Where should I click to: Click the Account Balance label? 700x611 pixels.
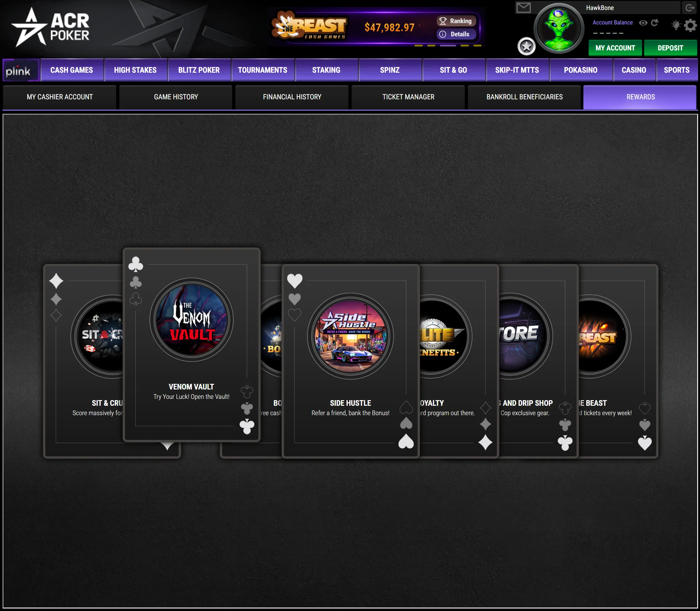tap(613, 23)
